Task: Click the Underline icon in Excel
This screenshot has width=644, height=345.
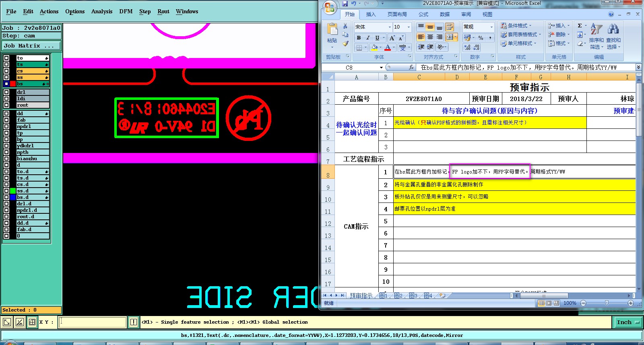Action: click(x=377, y=38)
